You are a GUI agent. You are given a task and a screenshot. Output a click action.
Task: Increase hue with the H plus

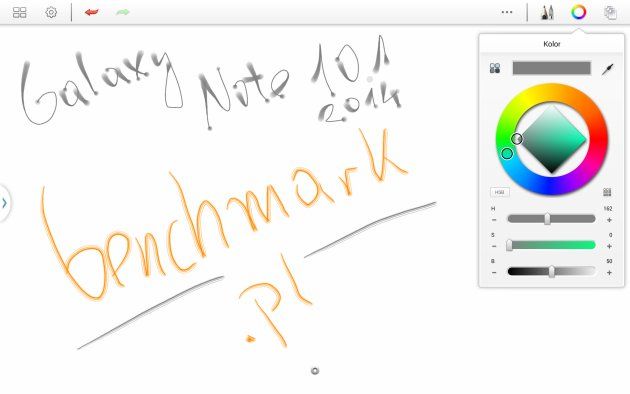click(609, 220)
